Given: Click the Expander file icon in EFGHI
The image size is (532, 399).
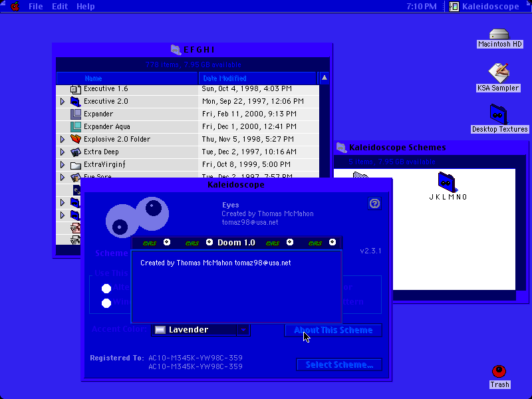Looking at the screenshot, I should point(75,114).
